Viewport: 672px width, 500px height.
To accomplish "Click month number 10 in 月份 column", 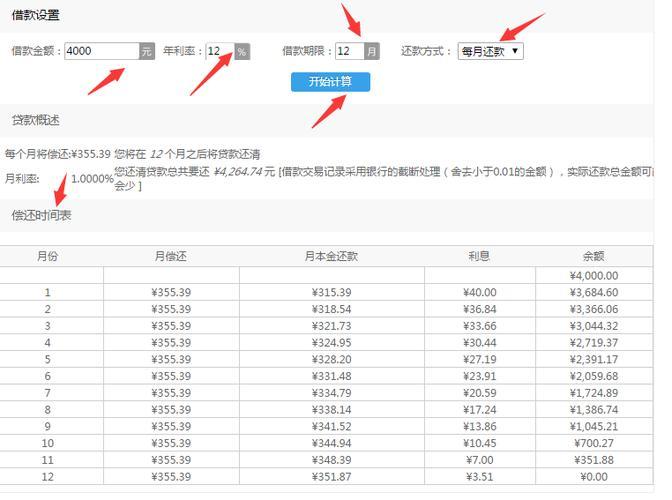I will click(48, 443).
